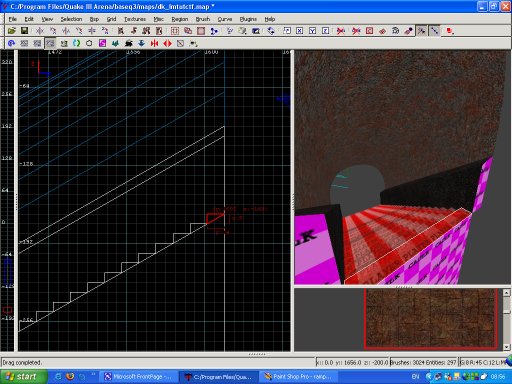Toggle the red linked-rings weld patch icon

382,31
